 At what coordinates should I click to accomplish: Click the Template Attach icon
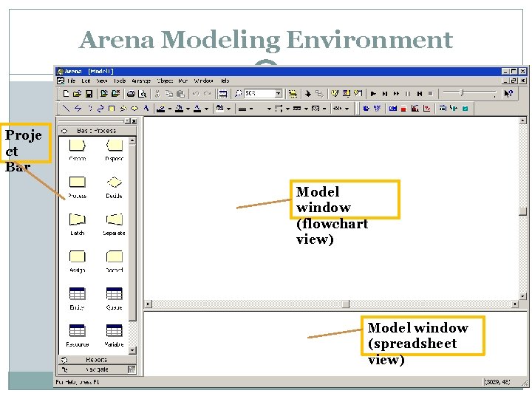pos(104,94)
